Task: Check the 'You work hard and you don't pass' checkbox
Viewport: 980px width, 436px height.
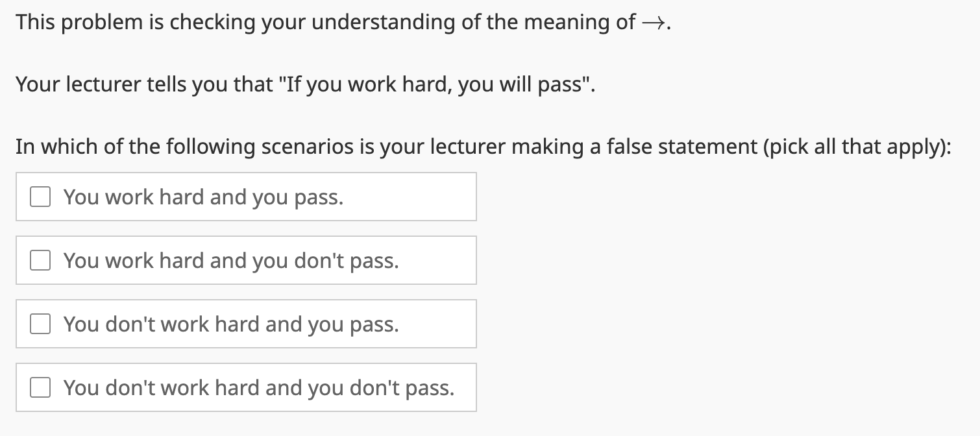Action: tap(40, 260)
